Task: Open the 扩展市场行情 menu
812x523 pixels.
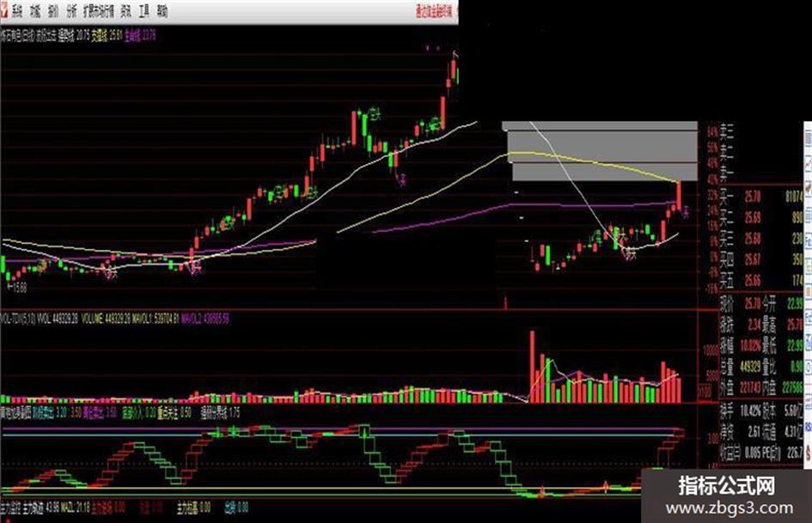Action: (99, 11)
